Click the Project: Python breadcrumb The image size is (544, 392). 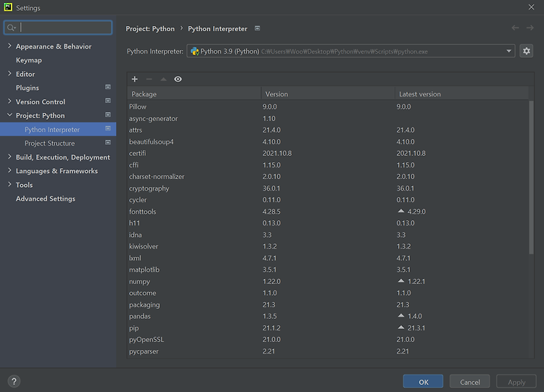point(150,29)
